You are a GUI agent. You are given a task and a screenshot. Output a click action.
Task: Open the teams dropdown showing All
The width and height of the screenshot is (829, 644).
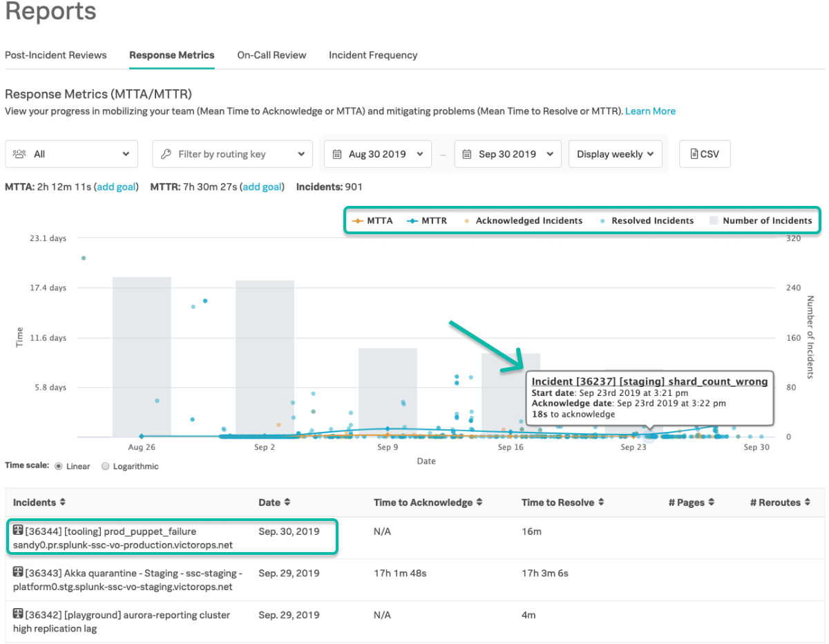pyautogui.click(x=71, y=153)
